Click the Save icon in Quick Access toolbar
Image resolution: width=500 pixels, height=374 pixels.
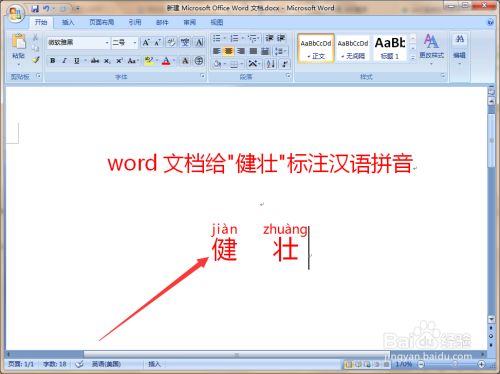(x=35, y=9)
